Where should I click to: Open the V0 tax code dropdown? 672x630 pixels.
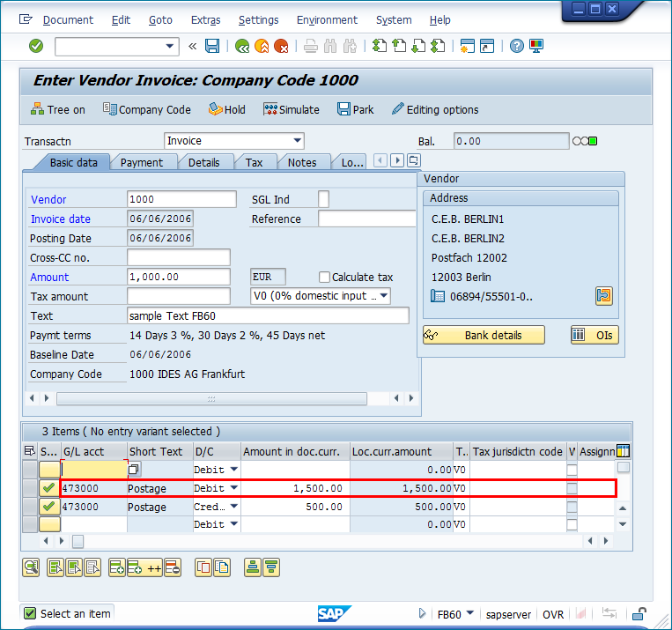tap(383, 296)
